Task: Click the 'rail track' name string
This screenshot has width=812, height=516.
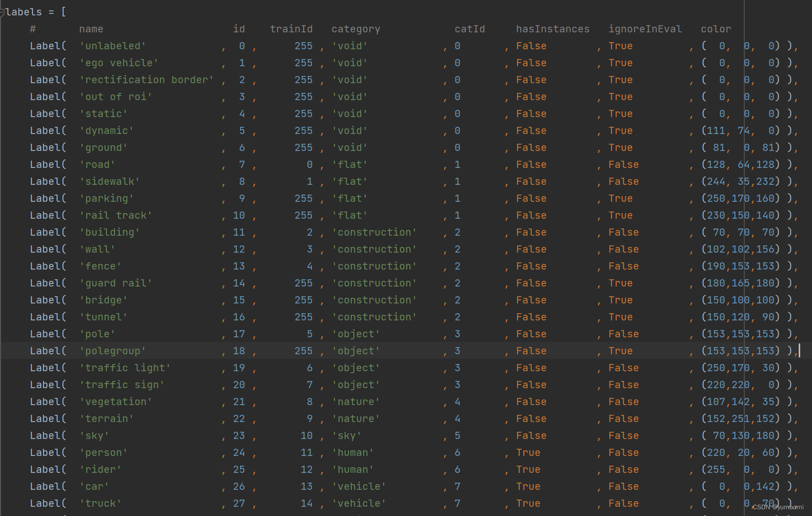Action: pyautogui.click(x=116, y=216)
